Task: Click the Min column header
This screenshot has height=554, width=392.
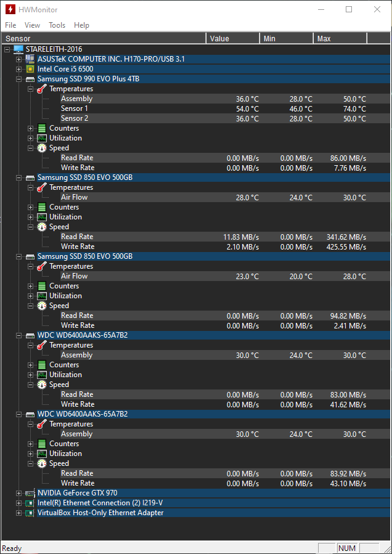Action: [x=287, y=38]
